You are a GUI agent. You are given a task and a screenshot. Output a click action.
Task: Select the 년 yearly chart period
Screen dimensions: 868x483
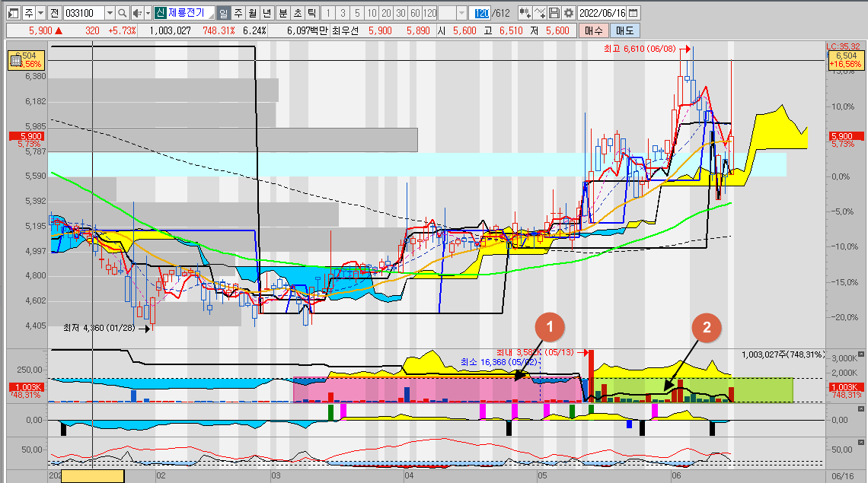266,13
